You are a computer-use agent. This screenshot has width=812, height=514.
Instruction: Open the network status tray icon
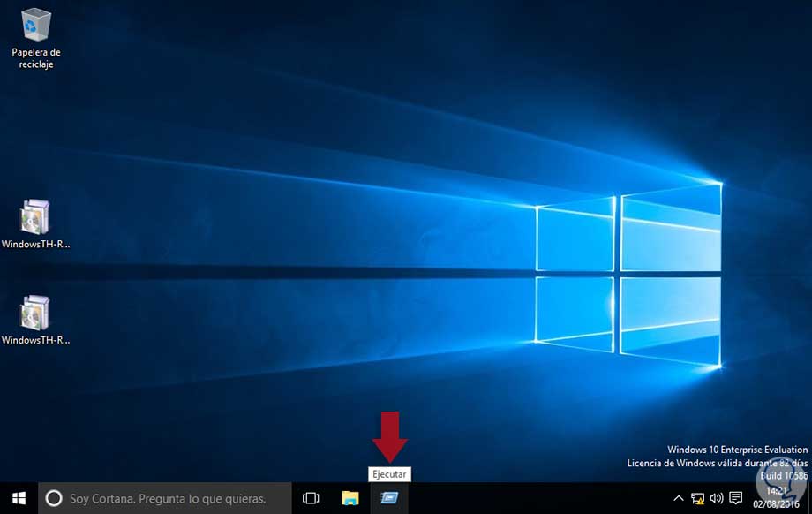pyautogui.click(x=697, y=498)
